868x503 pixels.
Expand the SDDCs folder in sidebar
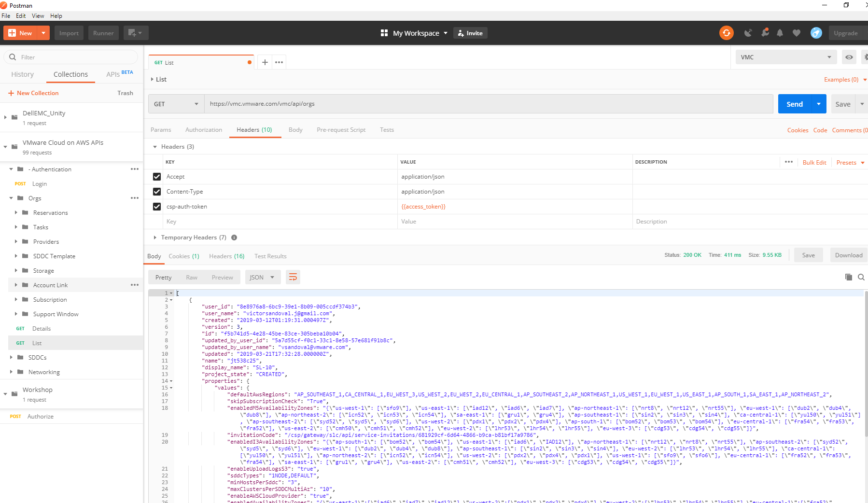pyautogui.click(x=12, y=358)
